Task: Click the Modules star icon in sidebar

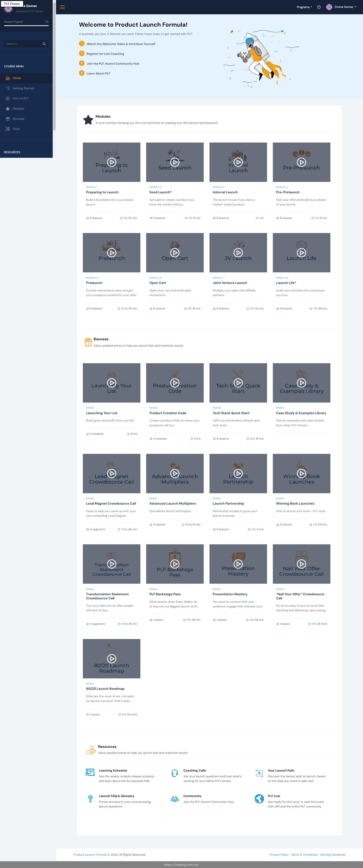Action: click(8, 108)
